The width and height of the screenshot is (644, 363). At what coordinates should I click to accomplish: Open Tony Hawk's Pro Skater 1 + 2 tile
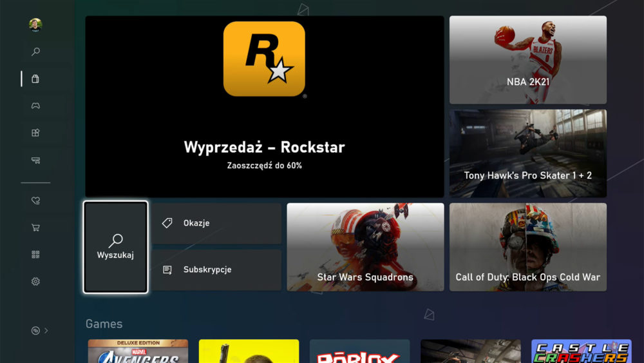528,153
